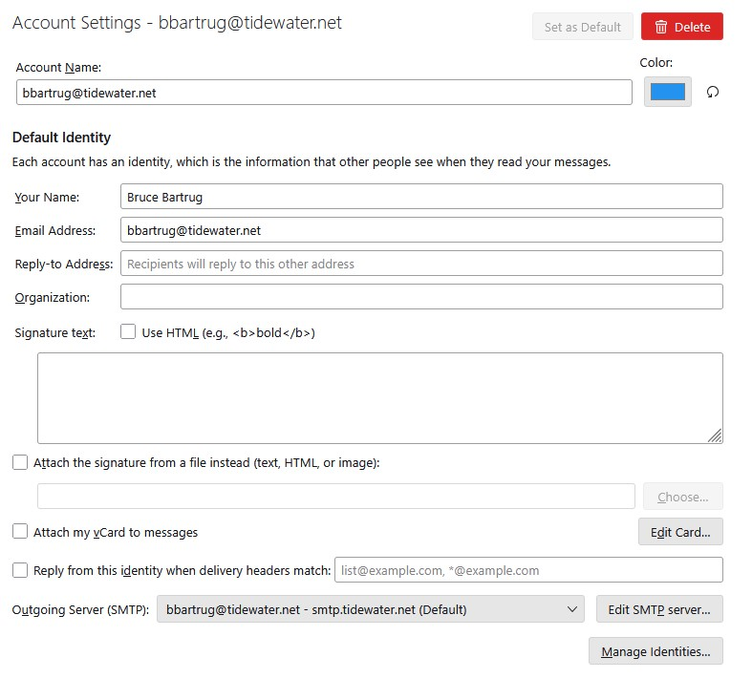Focus the Your Name text field
Image resolution: width=752 pixels, height=700 pixels.
pyautogui.click(x=420, y=197)
